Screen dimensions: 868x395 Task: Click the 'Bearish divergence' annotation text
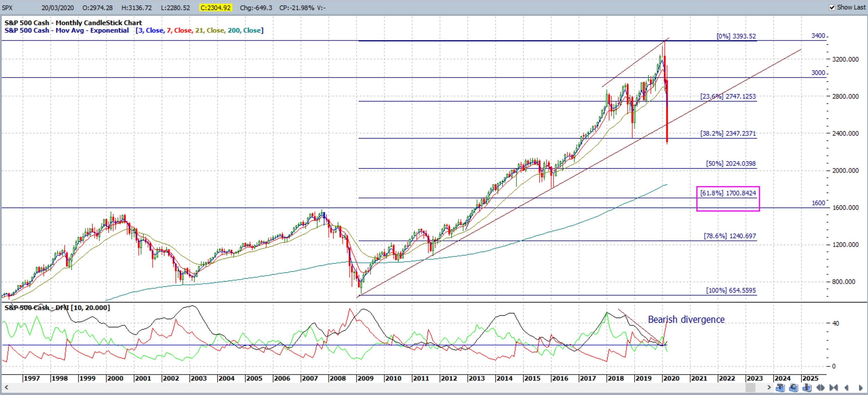[x=686, y=319]
